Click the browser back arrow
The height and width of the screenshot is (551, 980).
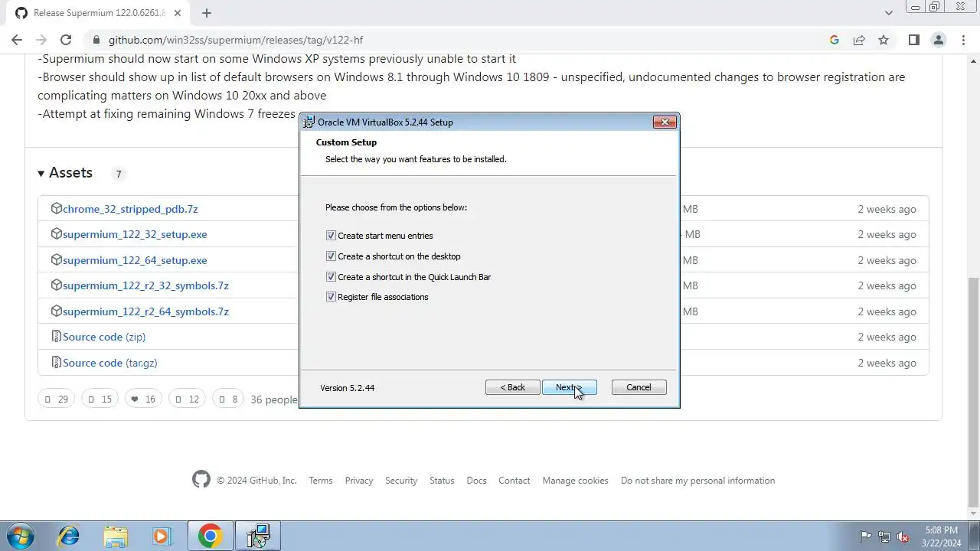pyautogui.click(x=17, y=40)
